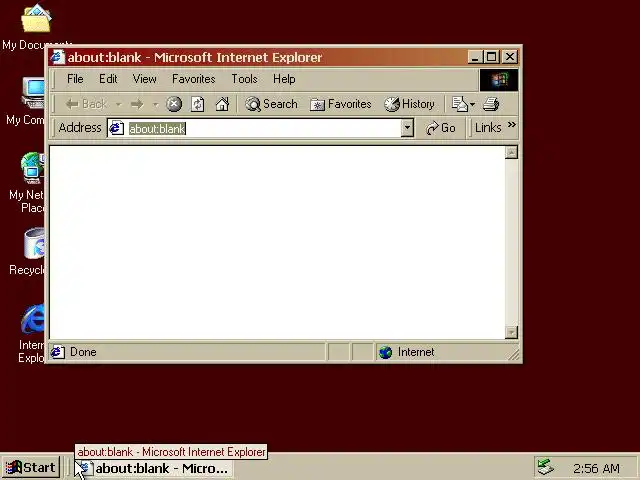Click the Links toolbar label
640x480 pixels.
tap(488, 128)
